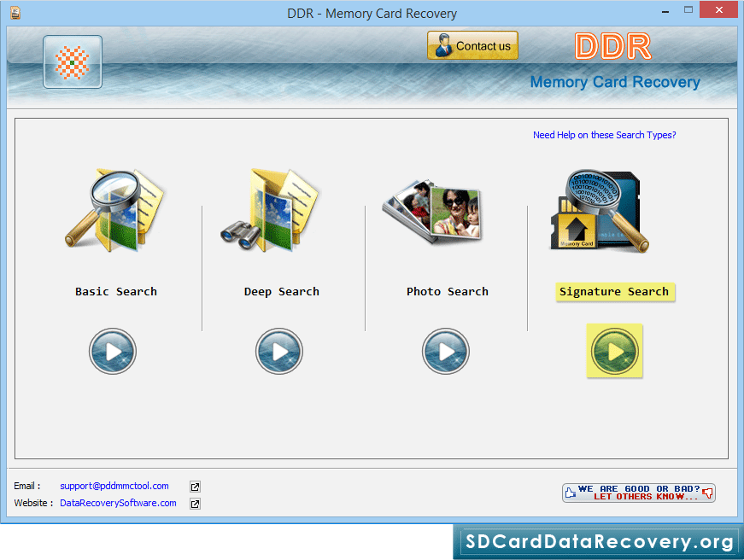Minimize the DDR Memory Card Recovery window

(665, 10)
